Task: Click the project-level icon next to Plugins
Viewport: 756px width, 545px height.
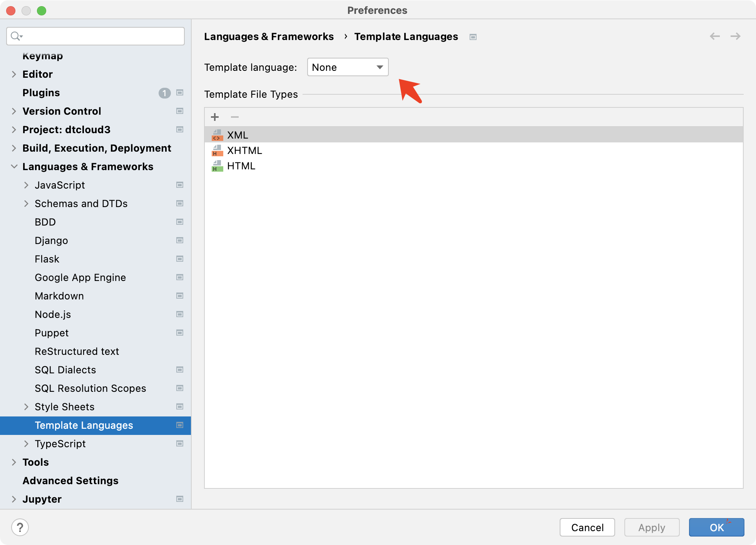Action: [x=180, y=93]
